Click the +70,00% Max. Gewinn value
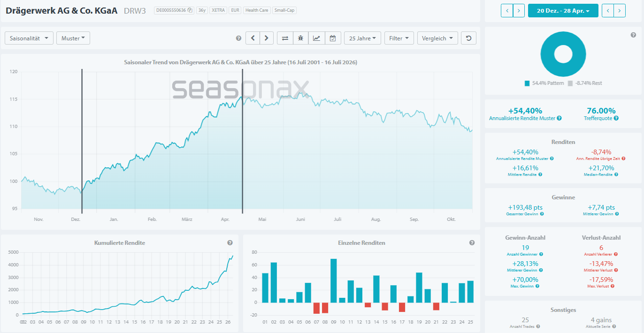The width and height of the screenshot is (644, 333). pyautogui.click(x=525, y=280)
